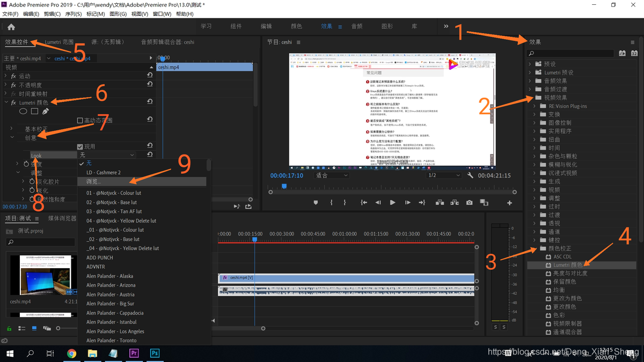Reset the 不透明度 effect parameters
This screenshot has width=644, height=362.
click(150, 85)
